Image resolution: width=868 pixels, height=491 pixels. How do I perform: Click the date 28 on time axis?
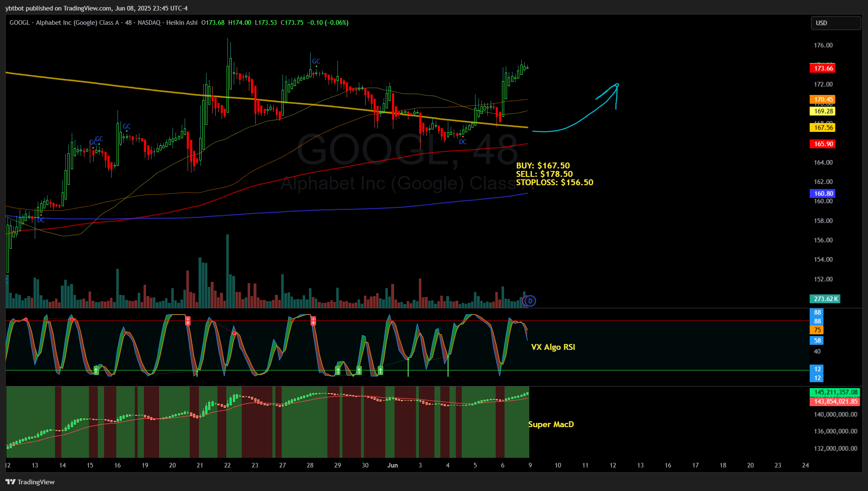coord(310,465)
